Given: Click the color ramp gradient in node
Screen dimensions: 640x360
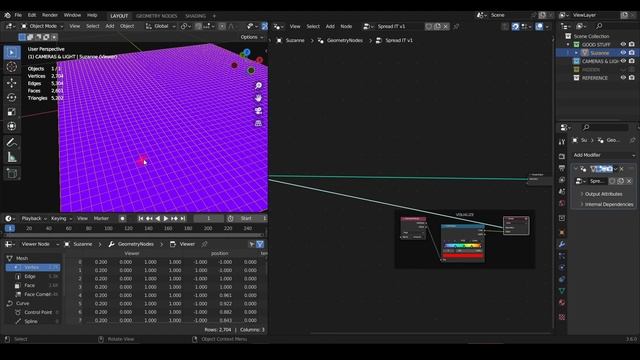Looking at the screenshot, I should coord(462,246).
